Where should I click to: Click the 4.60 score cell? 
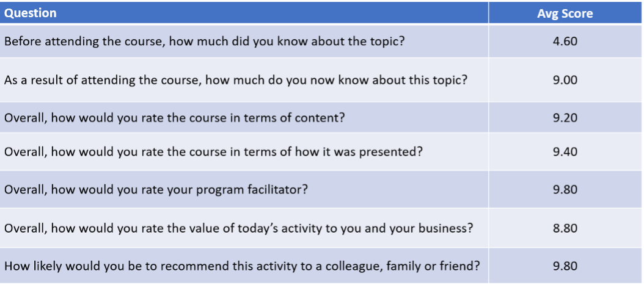click(x=565, y=42)
